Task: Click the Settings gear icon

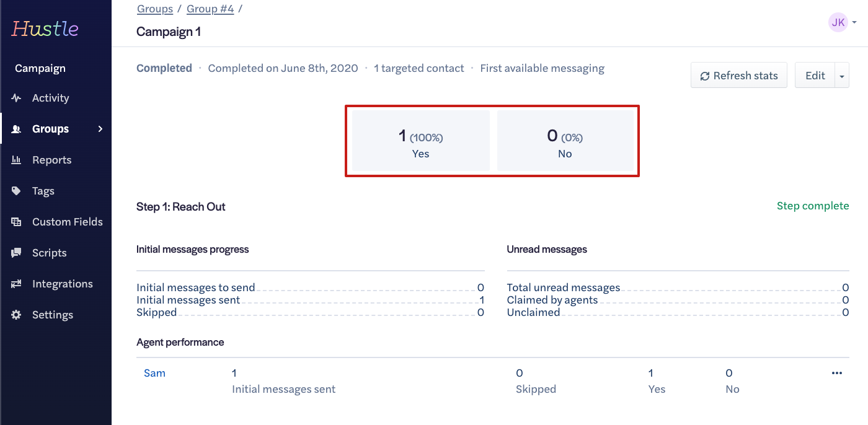Action: (x=17, y=315)
